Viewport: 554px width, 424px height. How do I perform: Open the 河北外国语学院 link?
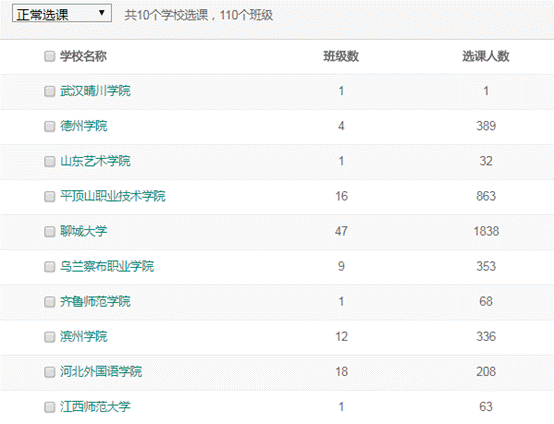coord(101,371)
